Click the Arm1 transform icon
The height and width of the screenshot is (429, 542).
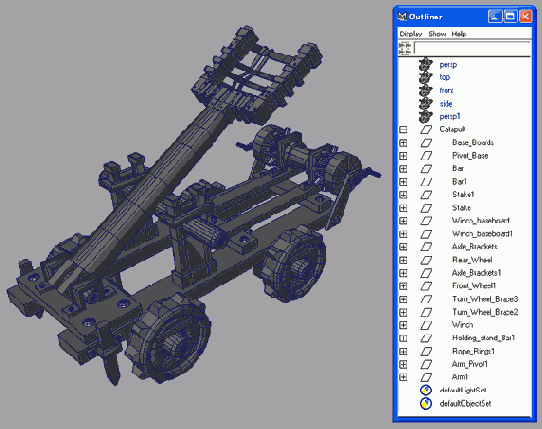426,377
